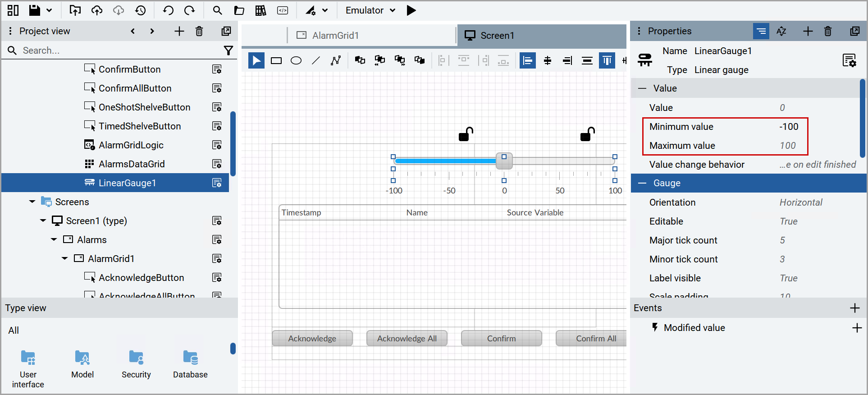Collapse the Gauge property section
This screenshot has height=395, width=868.
pyautogui.click(x=642, y=183)
